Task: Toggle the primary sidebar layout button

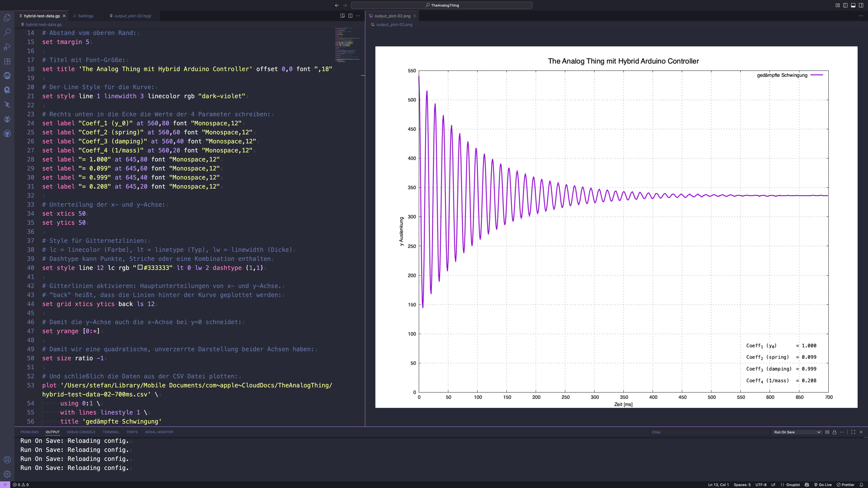Action: [x=845, y=5]
